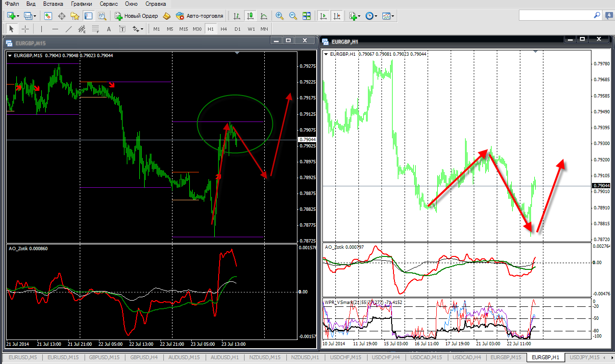This screenshot has height=364, width=615.
Task: Switch to the USDJPY,M15 chart tab
Action: (584, 358)
